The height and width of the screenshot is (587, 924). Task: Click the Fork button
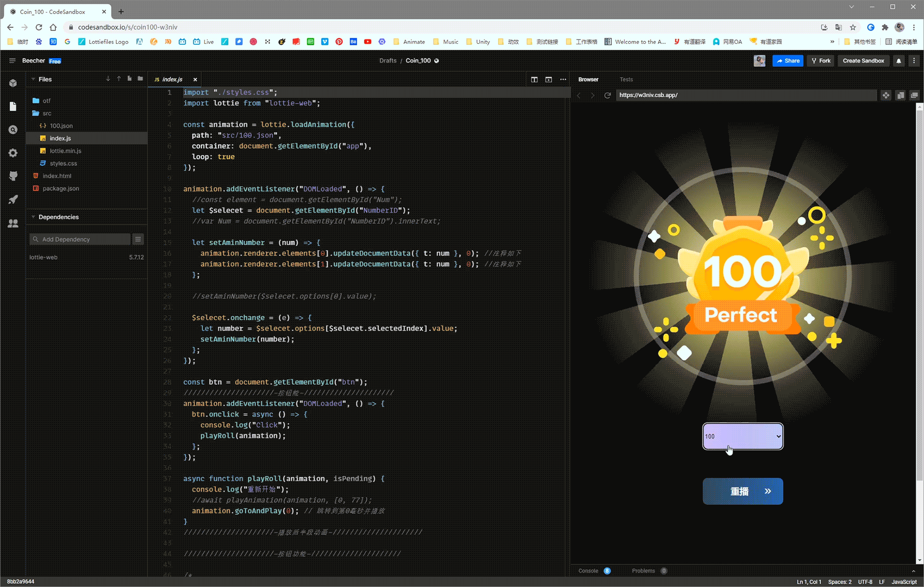pos(821,61)
